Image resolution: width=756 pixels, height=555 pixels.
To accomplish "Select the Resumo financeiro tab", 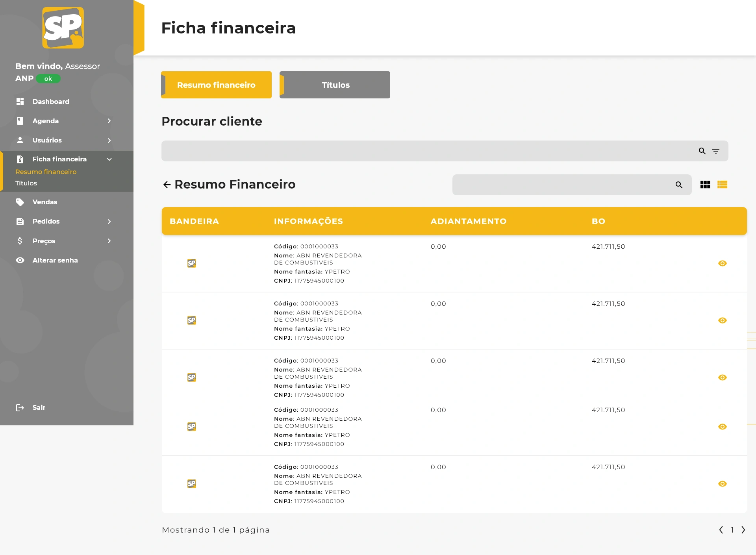I will coord(216,85).
